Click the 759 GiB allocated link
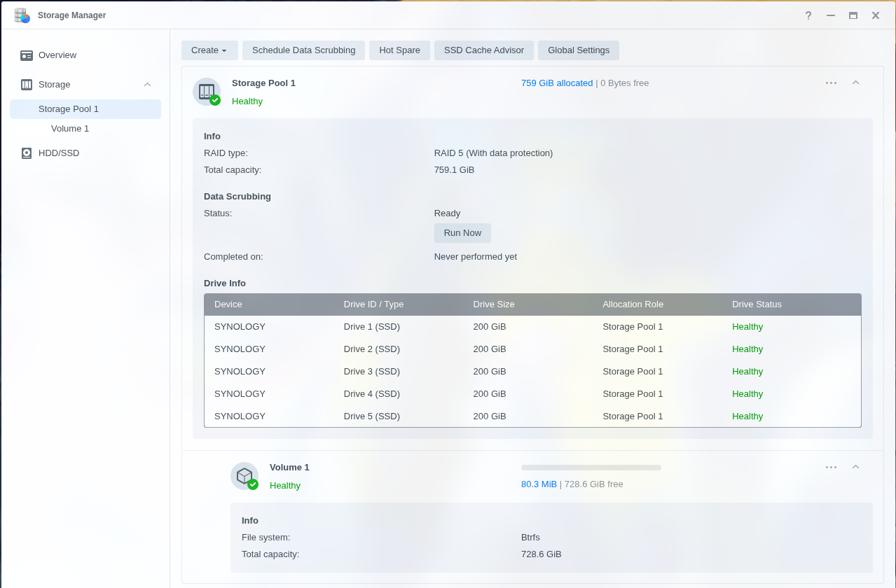Image resolution: width=896 pixels, height=588 pixels. click(557, 83)
